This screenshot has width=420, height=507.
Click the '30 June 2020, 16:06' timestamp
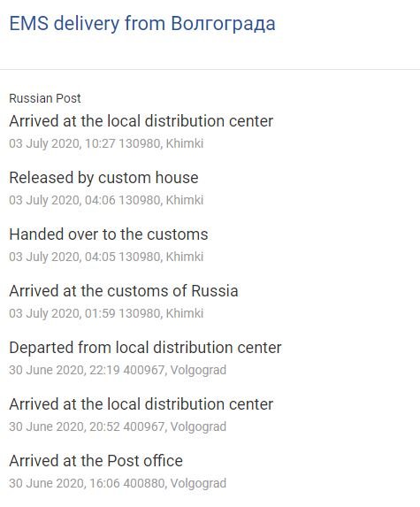(65, 483)
